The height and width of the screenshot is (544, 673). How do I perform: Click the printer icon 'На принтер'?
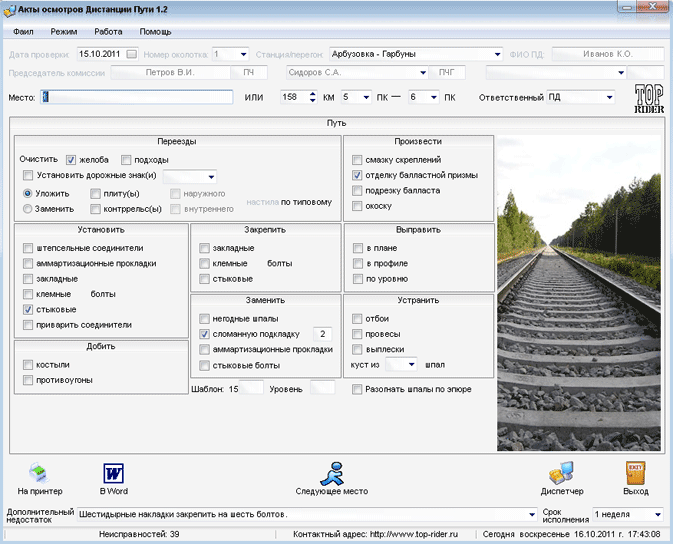[39, 473]
